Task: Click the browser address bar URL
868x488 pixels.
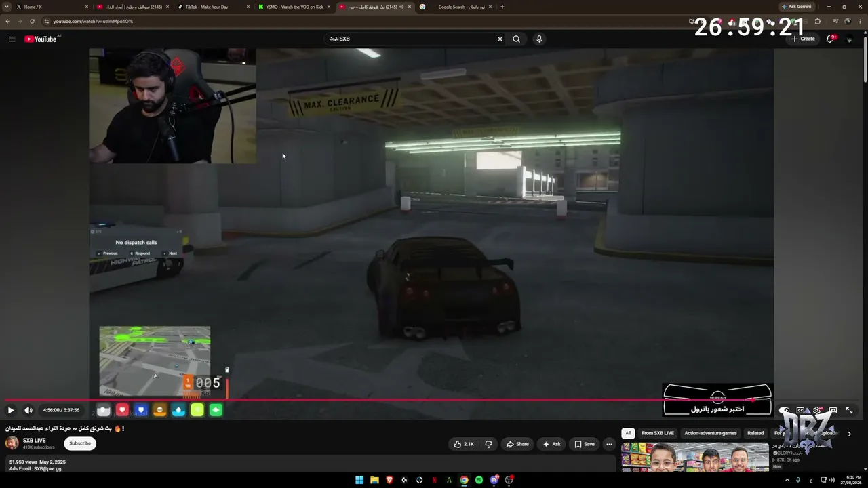Action: point(93,21)
